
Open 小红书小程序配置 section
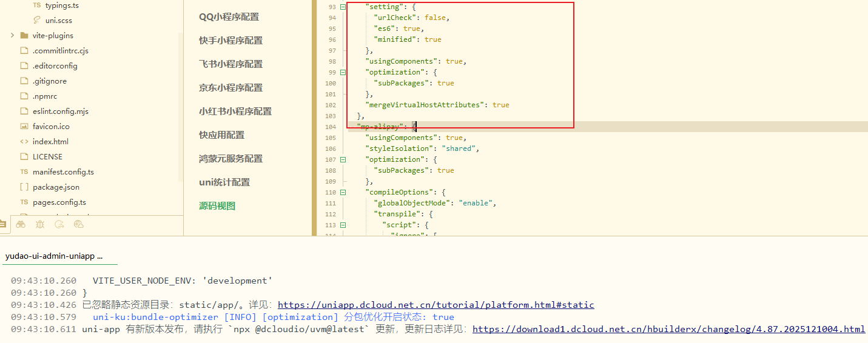[x=235, y=112]
